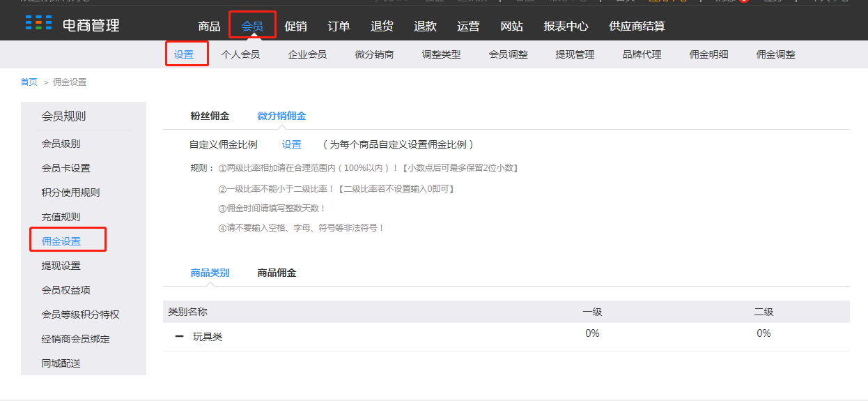The image size is (868, 401).
Task: Open the 订单 top menu
Action: tap(339, 26)
